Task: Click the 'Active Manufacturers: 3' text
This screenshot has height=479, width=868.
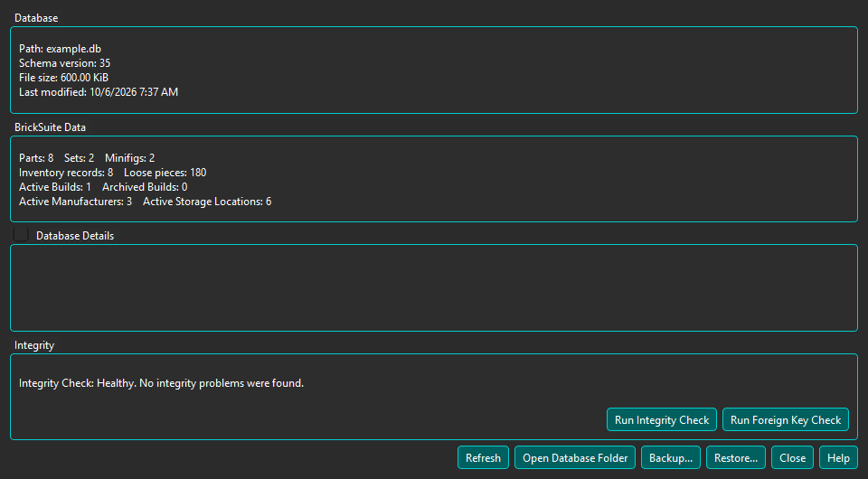Action: (75, 202)
